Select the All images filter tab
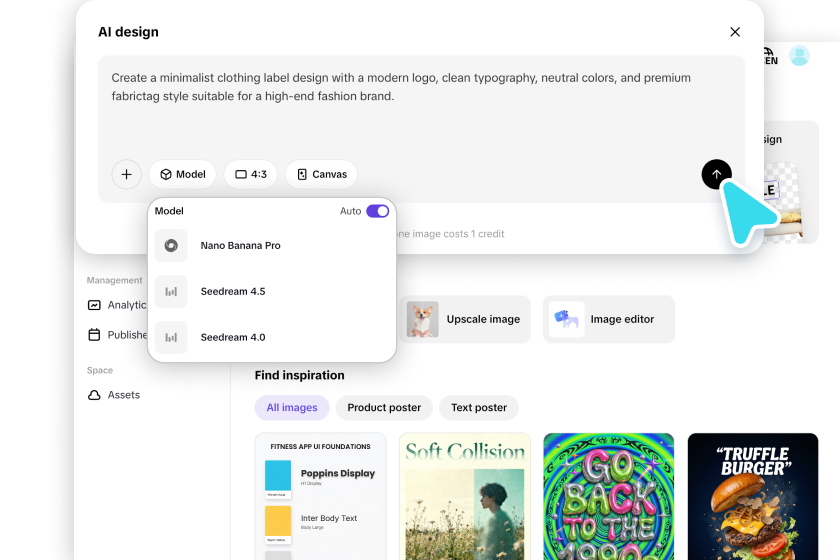The height and width of the screenshot is (560, 840). (292, 407)
